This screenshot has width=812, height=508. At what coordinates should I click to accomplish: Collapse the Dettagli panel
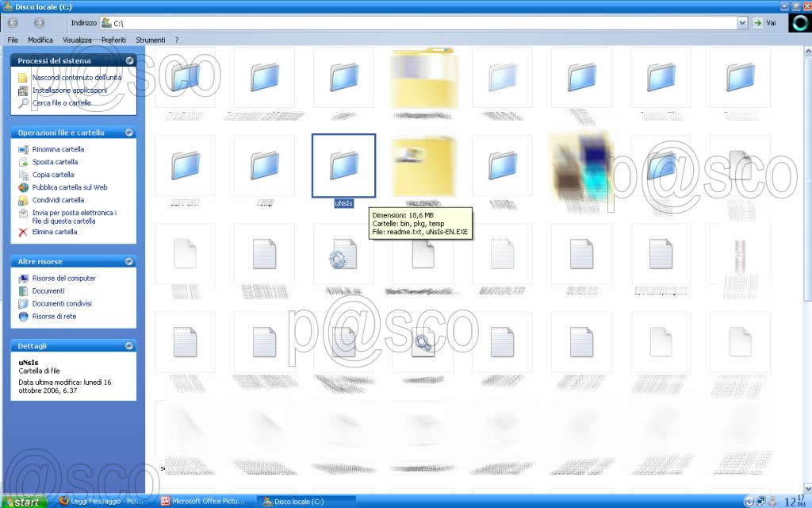pyautogui.click(x=129, y=346)
